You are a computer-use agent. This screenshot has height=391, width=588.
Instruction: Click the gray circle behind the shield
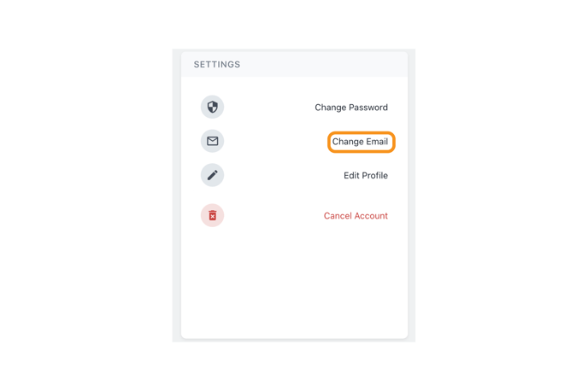pos(212,107)
